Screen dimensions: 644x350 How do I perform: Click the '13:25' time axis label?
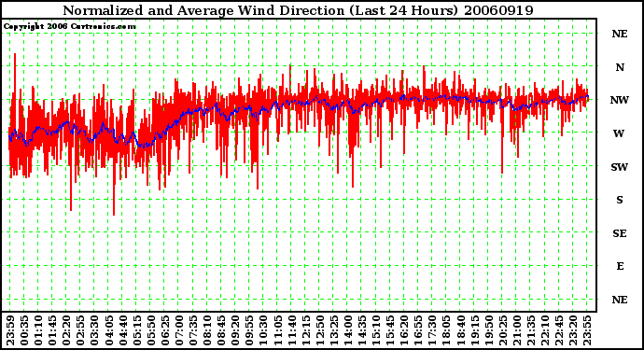click(x=333, y=330)
